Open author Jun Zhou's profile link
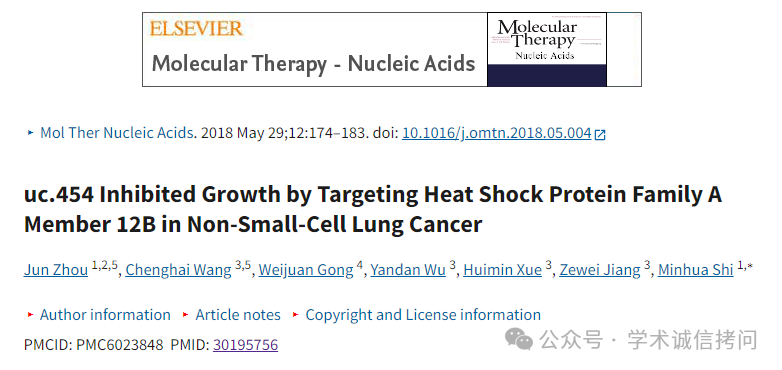The image size is (782, 370). click(56, 270)
